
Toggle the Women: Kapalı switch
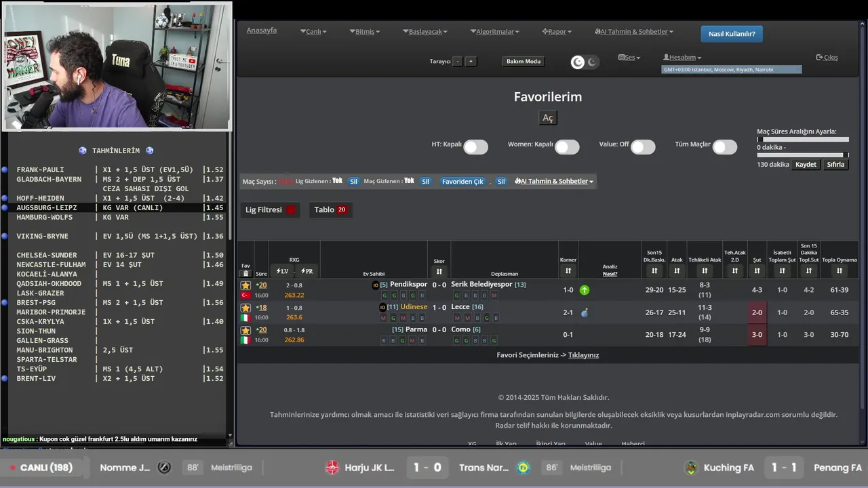click(567, 147)
